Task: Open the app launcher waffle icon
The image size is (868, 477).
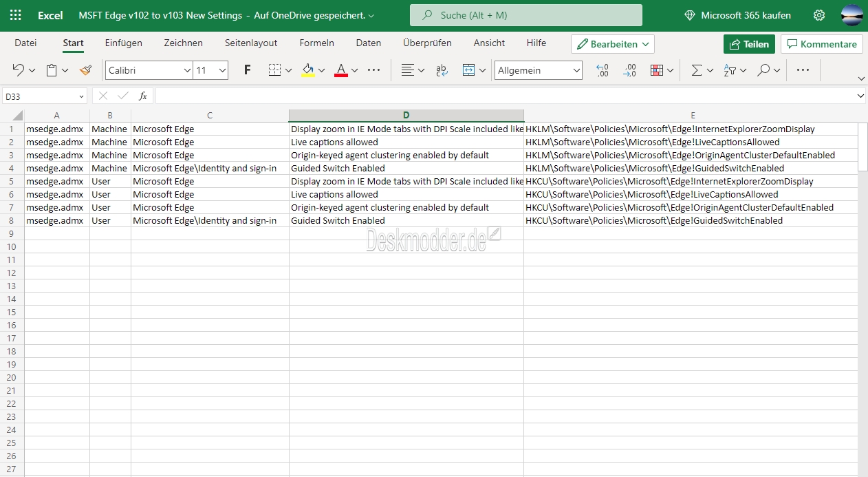Action: pos(15,15)
